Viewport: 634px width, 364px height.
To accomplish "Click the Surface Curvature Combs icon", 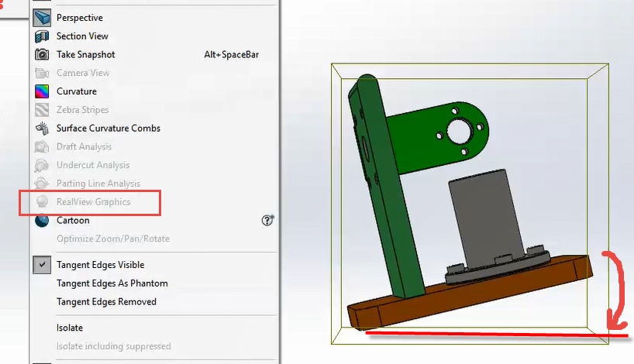I will pyautogui.click(x=42, y=129).
